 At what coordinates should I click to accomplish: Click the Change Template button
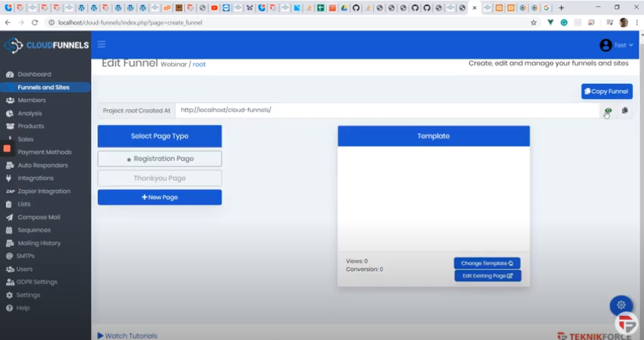[x=487, y=263]
